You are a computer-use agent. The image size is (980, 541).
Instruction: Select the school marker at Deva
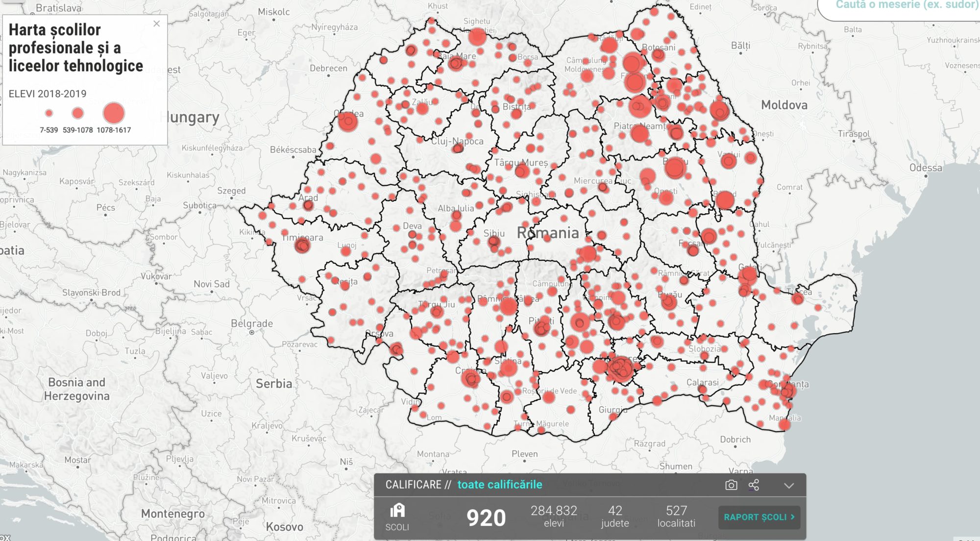coord(413,235)
